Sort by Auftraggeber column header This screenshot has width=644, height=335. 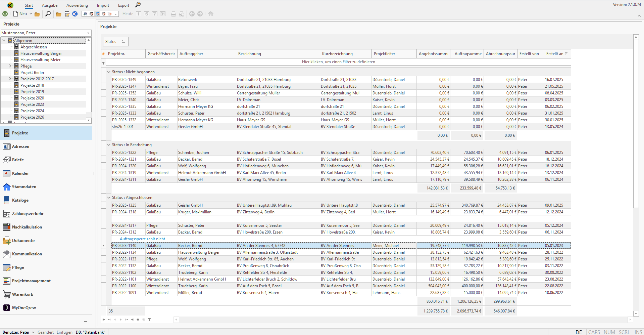pyautogui.click(x=207, y=54)
